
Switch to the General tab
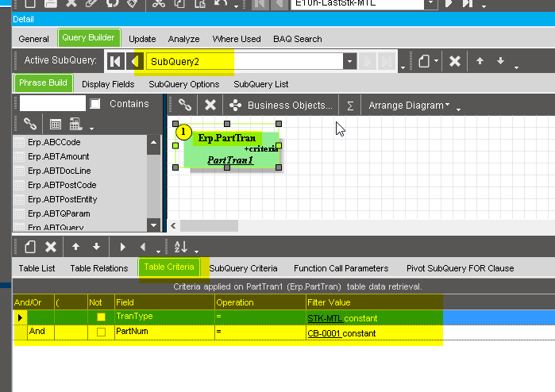[33, 39]
